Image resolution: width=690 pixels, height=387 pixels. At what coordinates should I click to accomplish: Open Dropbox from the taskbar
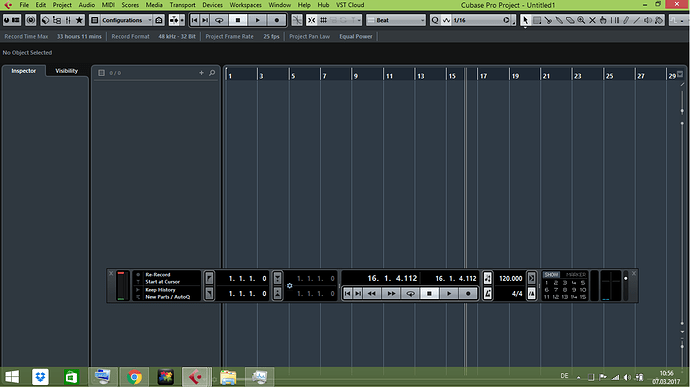click(40, 377)
